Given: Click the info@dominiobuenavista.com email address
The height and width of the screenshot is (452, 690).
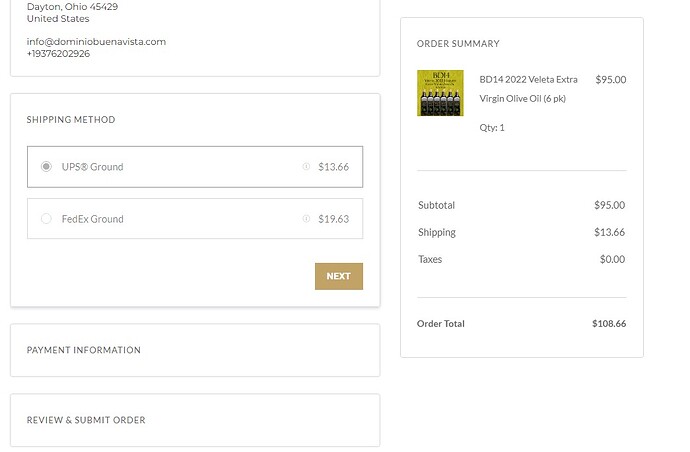Looking at the screenshot, I should pyautogui.click(x=96, y=42).
